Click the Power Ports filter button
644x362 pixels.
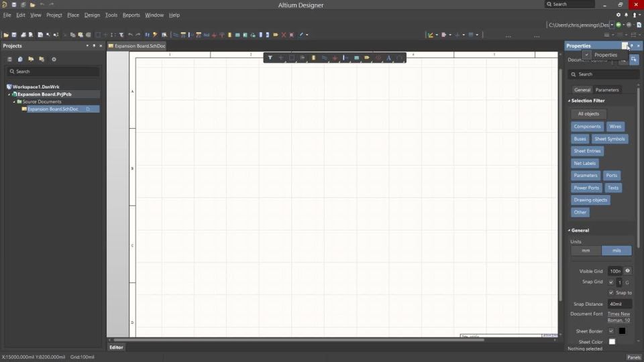click(586, 188)
